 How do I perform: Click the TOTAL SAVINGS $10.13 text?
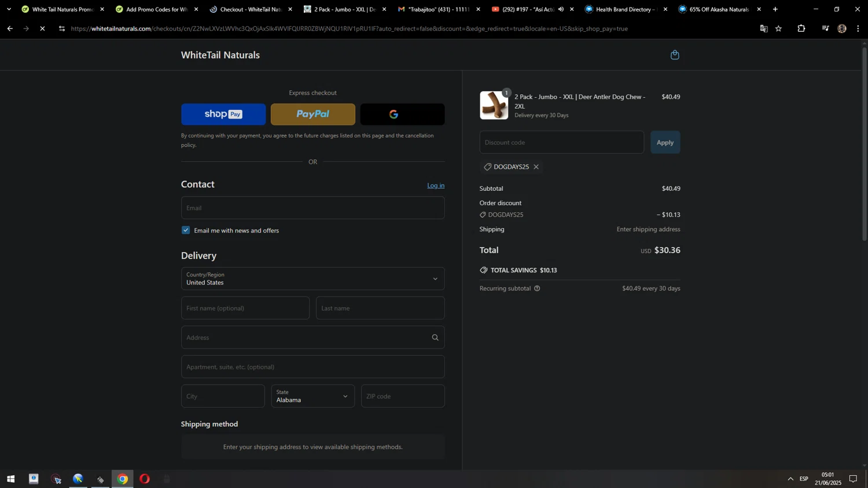[x=524, y=271]
